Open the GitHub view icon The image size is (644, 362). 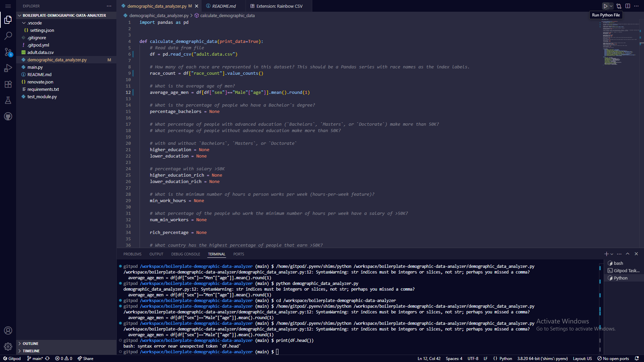[x=8, y=116]
